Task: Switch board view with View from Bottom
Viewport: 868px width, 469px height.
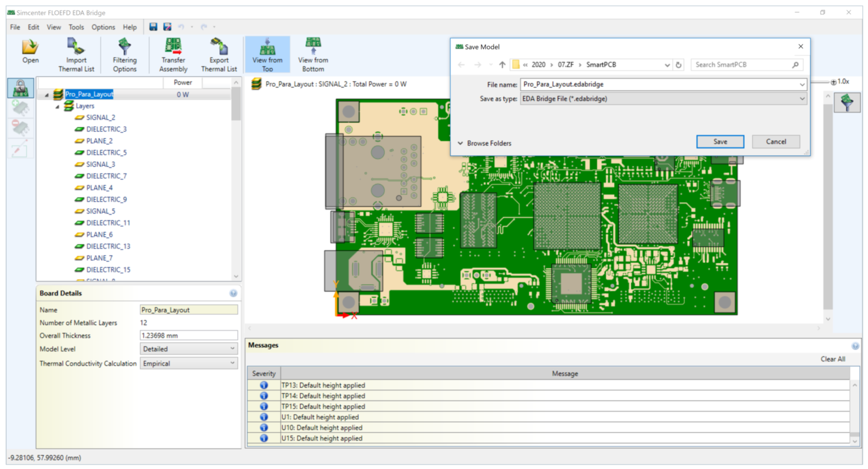Action: (313, 54)
